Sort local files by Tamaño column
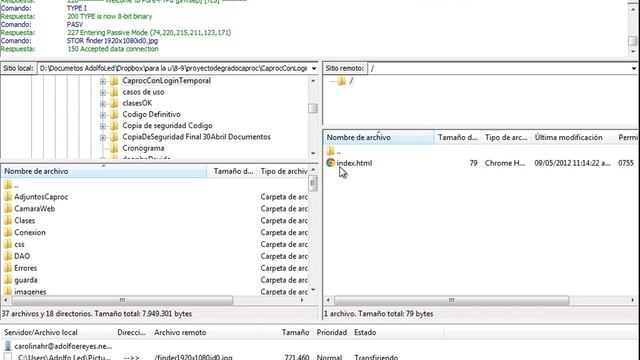This screenshot has height=360, width=640. pyautogui.click(x=233, y=171)
